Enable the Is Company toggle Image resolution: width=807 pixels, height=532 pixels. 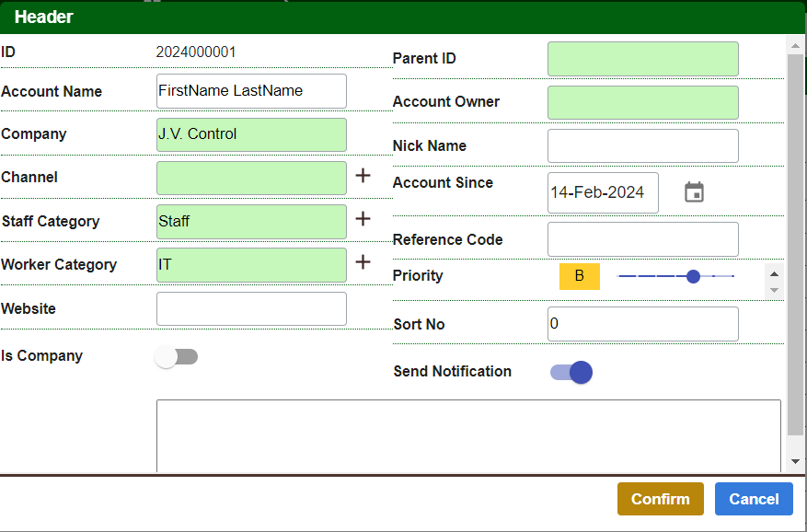tap(176, 357)
